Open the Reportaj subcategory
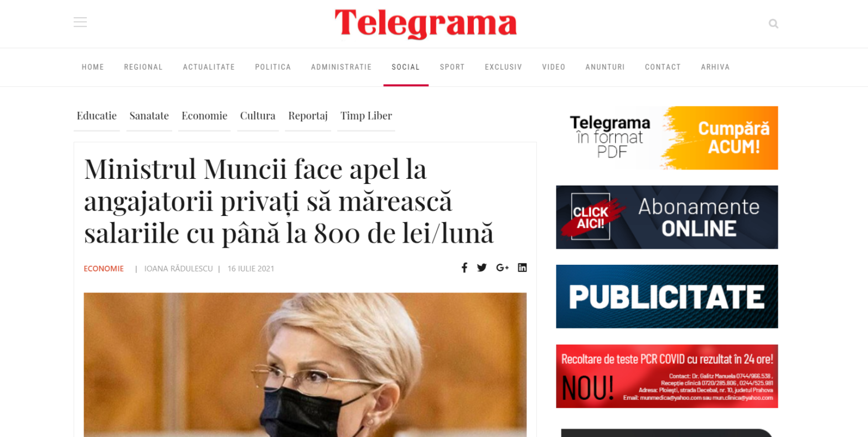The width and height of the screenshot is (868, 437). coord(308,116)
